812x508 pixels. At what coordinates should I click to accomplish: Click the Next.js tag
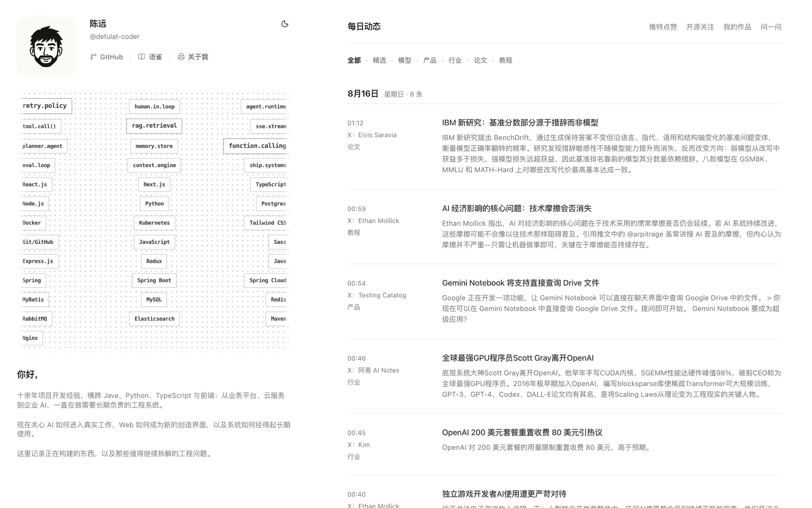point(154,185)
